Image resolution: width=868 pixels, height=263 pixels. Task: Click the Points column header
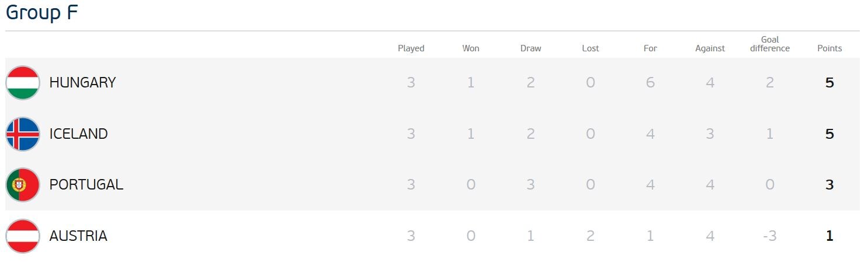coord(829,48)
